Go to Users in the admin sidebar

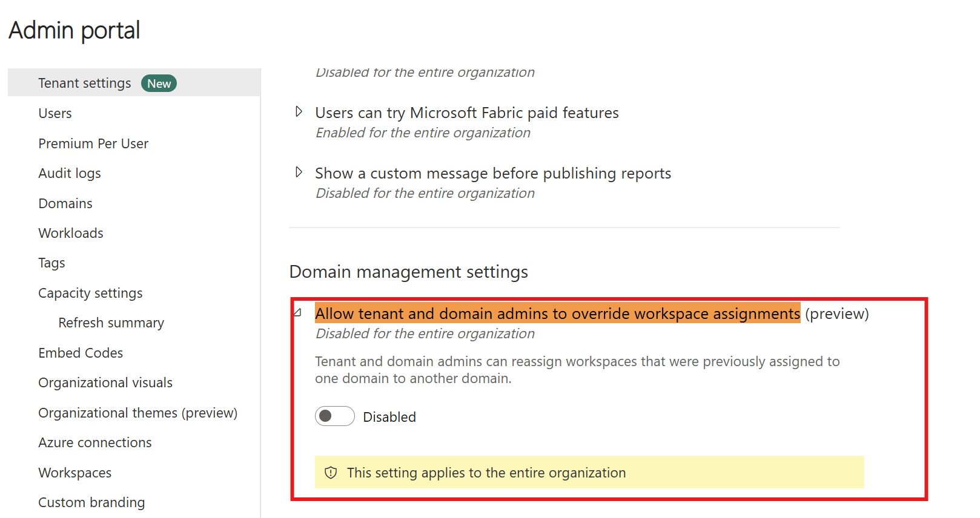click(x=55, y=113)
